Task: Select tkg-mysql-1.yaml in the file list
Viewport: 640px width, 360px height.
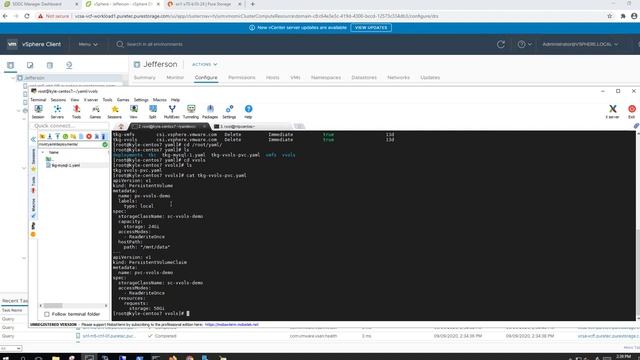Action: click(66, 165)
